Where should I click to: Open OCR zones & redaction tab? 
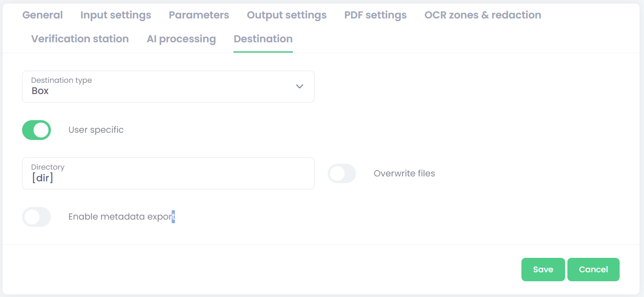(x=482, y=15)
